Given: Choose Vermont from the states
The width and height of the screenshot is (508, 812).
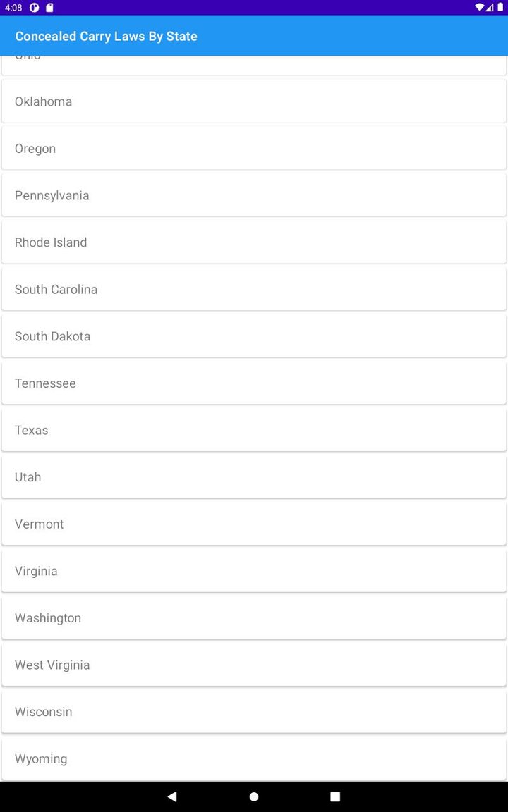Looking at the screenshot, I should (x=254, y=524).
